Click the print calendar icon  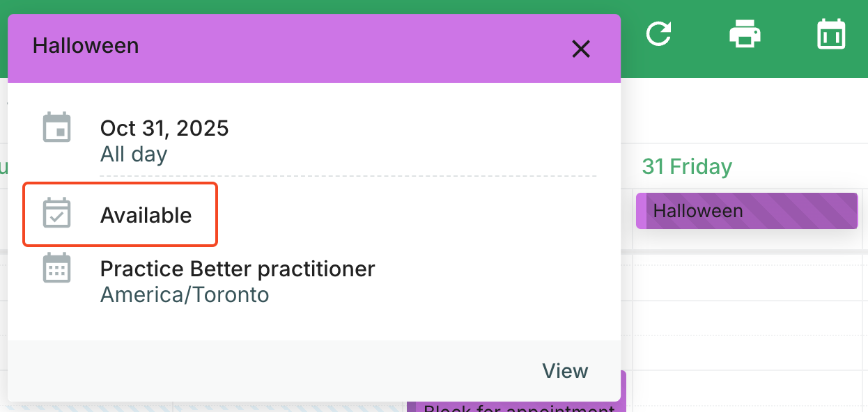pos(745,33)
